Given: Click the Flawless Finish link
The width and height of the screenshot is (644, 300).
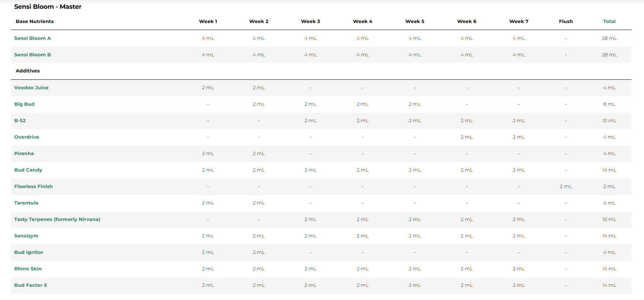Looking at the screenshot, I should 33,187.
